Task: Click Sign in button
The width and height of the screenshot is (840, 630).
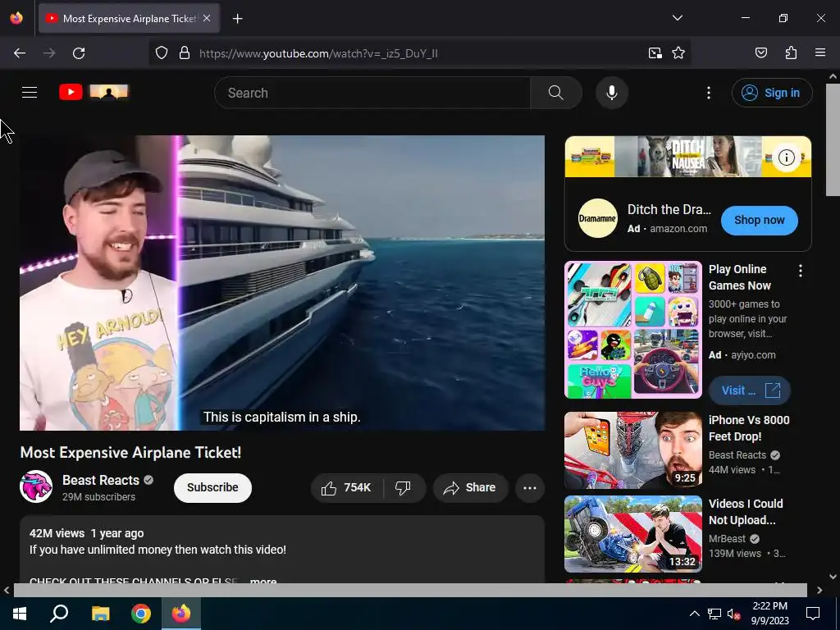Action: (771, 93)
